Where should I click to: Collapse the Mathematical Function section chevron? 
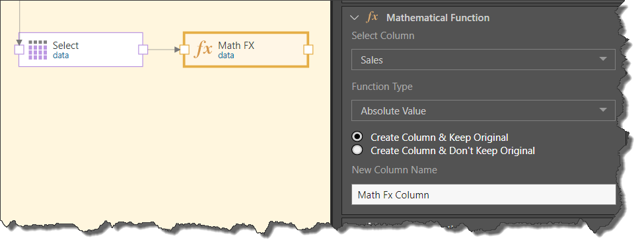(354, 18)
